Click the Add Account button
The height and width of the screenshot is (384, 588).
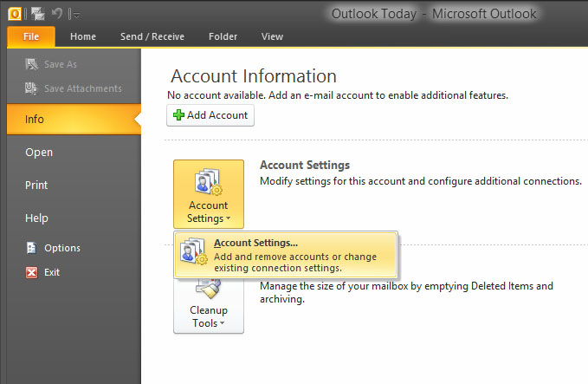210,115
